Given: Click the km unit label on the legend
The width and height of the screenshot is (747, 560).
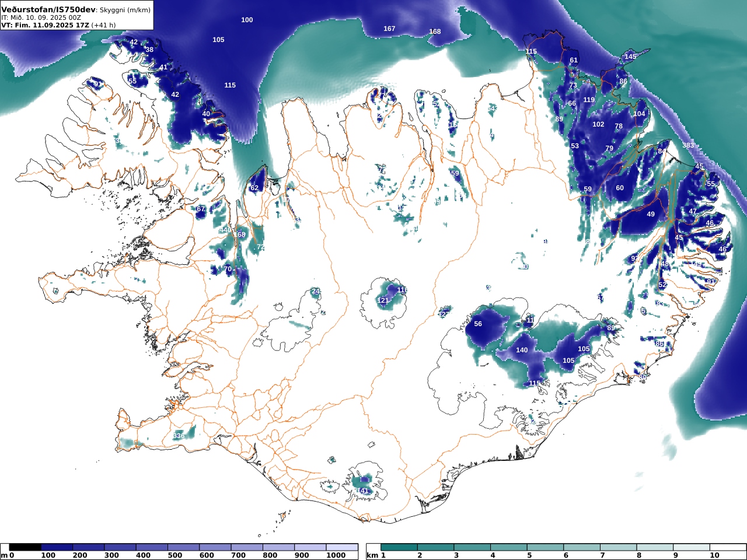Looking at the screenshot, I should click(372, 555).
